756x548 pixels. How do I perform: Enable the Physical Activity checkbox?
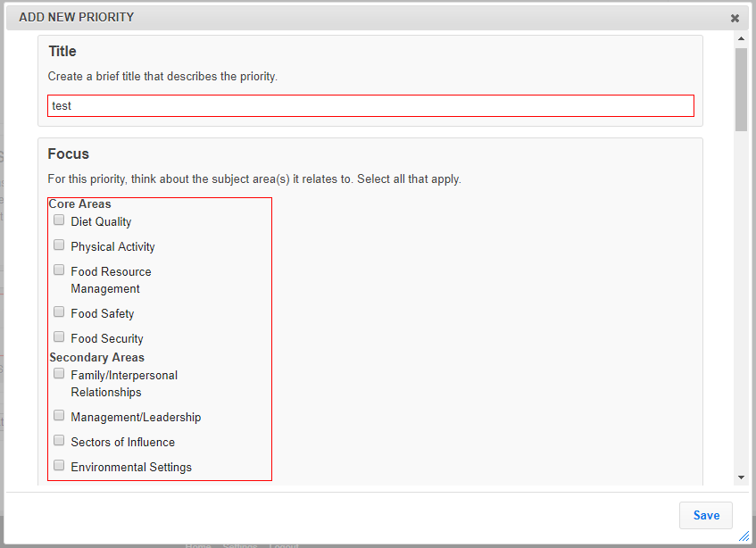point(59,245)
